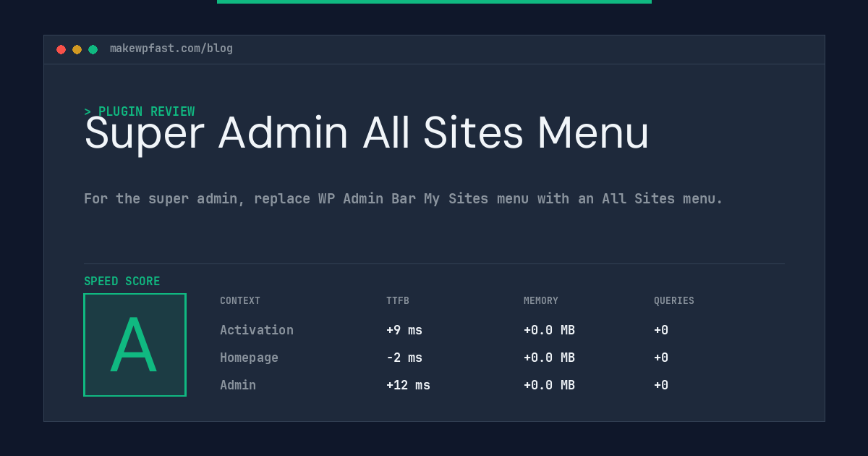Select the '> PLUGIN REVIEW' label
This screenshot has width=868, height=456.
[x=140, y=111]
